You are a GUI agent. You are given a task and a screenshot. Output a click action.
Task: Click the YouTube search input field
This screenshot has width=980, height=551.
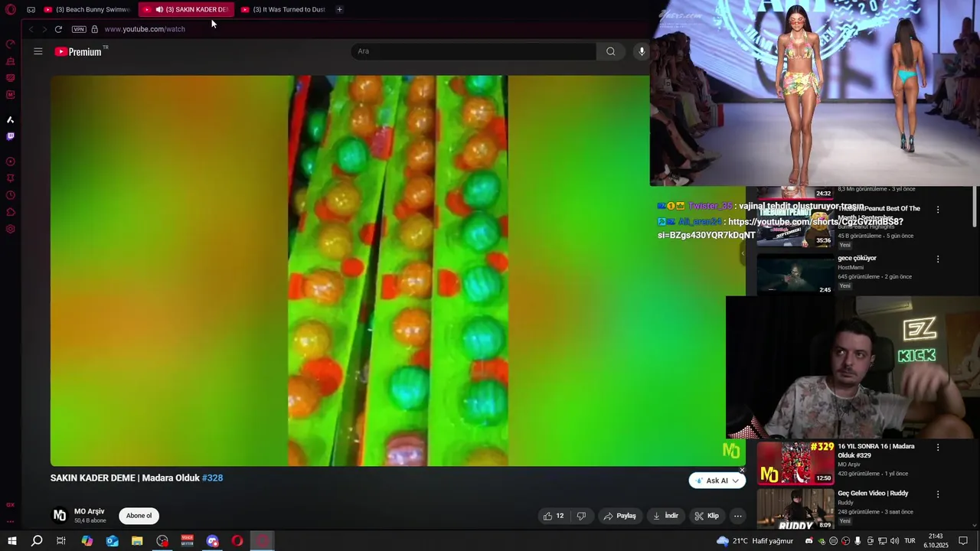(x=473, y=51)
